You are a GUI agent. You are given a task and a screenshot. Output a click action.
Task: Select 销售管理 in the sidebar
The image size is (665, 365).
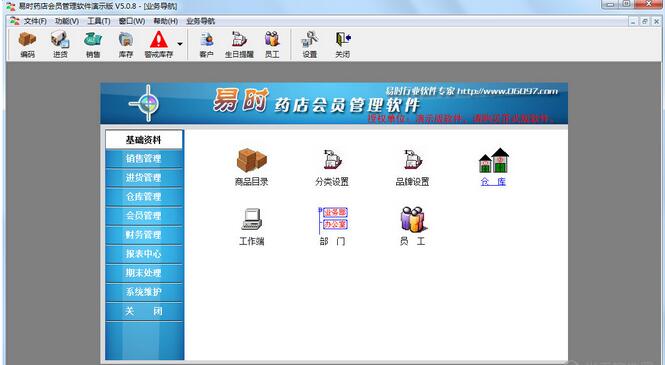(x=144, y=159)
